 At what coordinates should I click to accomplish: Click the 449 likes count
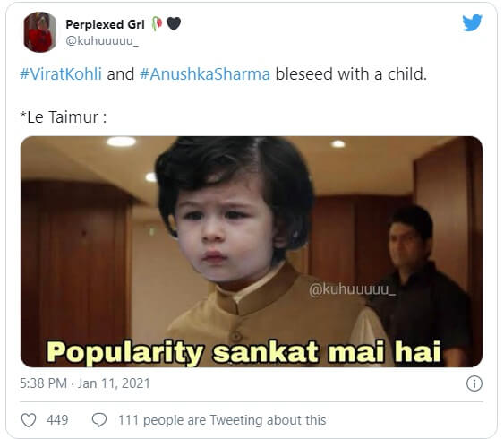pos(57,420)
